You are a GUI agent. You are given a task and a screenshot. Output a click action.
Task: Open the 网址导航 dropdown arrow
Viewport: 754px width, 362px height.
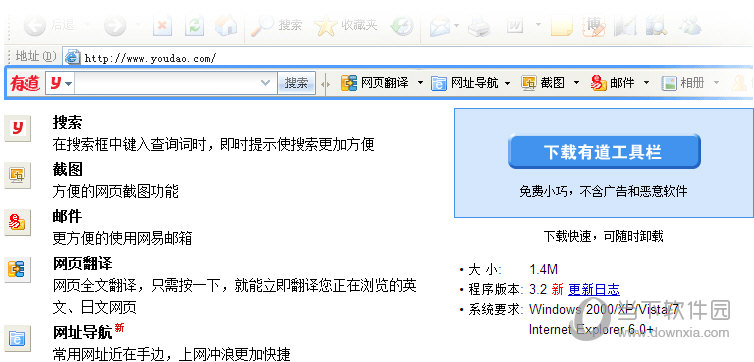[507, 83]
